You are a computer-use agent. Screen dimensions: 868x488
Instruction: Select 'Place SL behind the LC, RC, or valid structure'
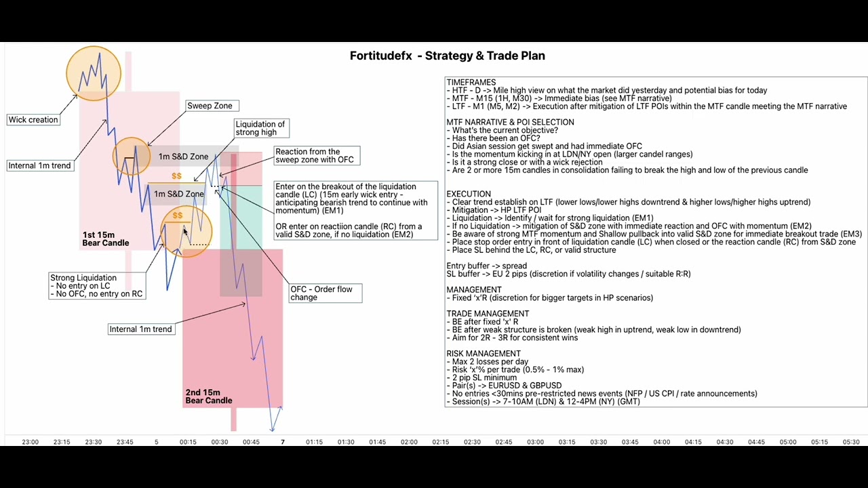(x=532, y=250)
